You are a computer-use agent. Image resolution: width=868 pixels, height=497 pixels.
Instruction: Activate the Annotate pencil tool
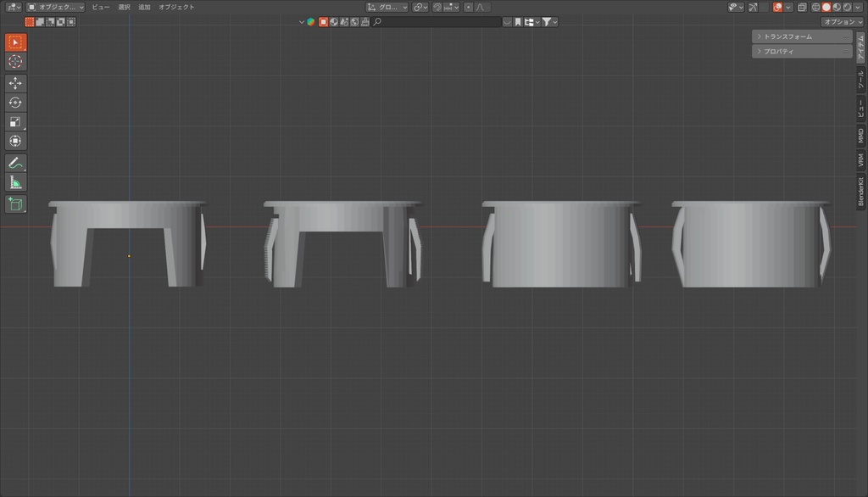(14, 162)
